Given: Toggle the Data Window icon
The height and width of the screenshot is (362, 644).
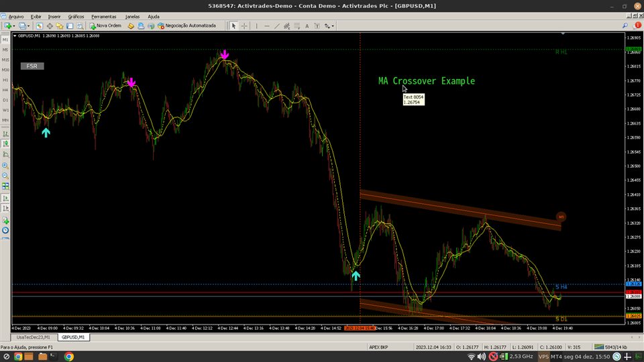Looking at the screenshot, I should click(x=50, y=26).
